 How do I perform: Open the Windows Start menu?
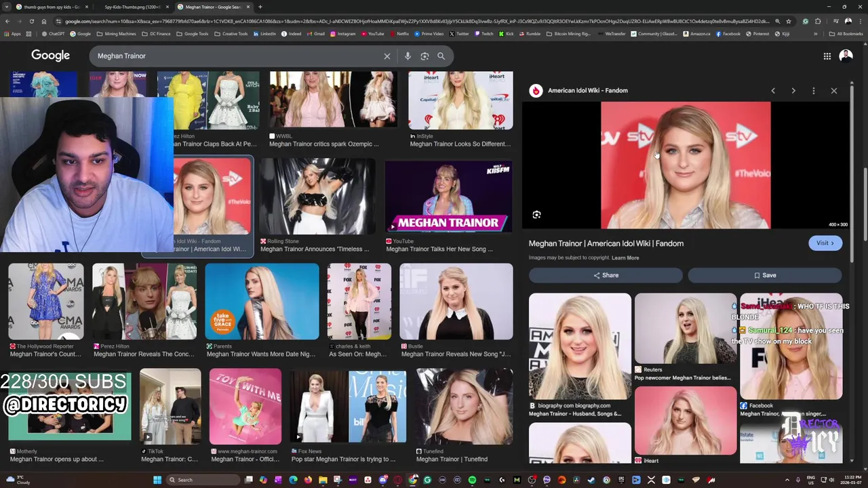click(x=157, y=480)
